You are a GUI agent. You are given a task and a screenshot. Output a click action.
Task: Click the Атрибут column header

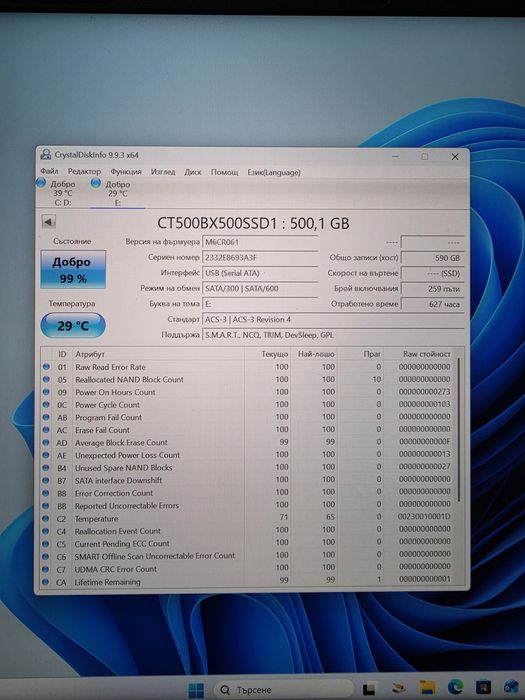(x=158, y=354)
